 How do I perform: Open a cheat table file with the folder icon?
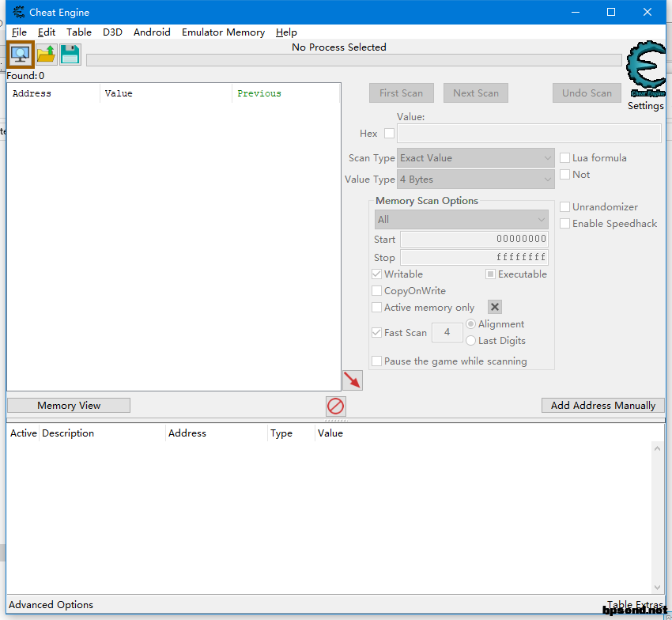(47, 55)
